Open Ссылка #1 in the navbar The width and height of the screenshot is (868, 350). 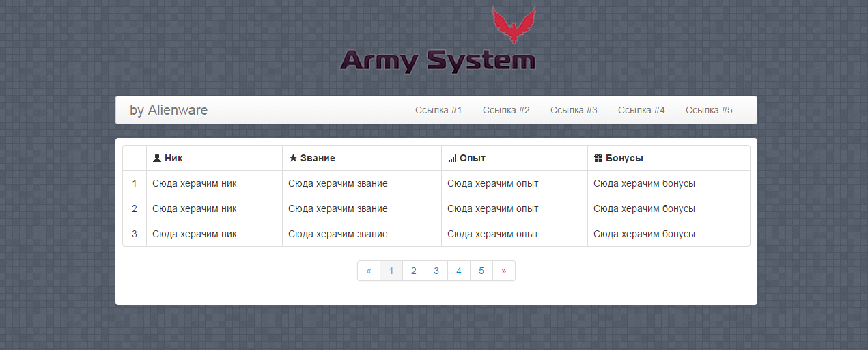click(x=438, y=110)
